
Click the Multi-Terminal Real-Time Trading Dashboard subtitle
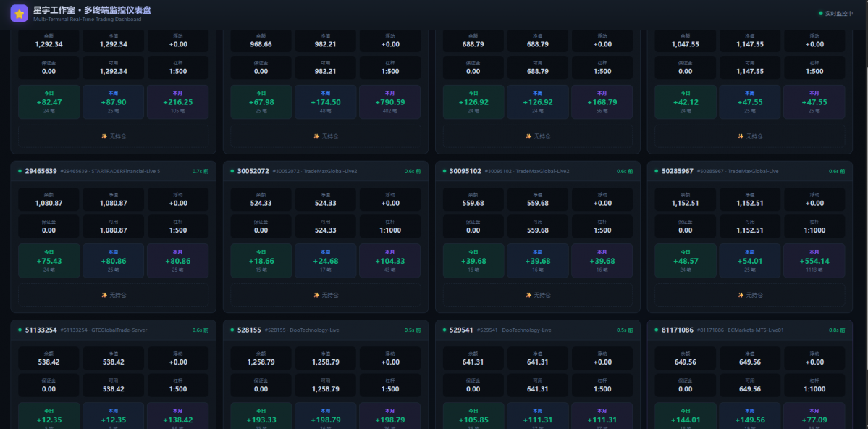[x=88, y=20]
